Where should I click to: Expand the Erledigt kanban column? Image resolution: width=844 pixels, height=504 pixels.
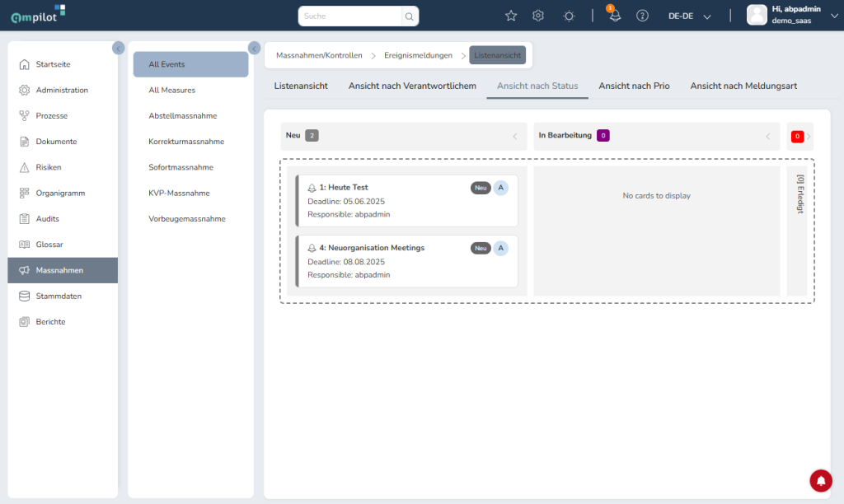coord(809,137)
